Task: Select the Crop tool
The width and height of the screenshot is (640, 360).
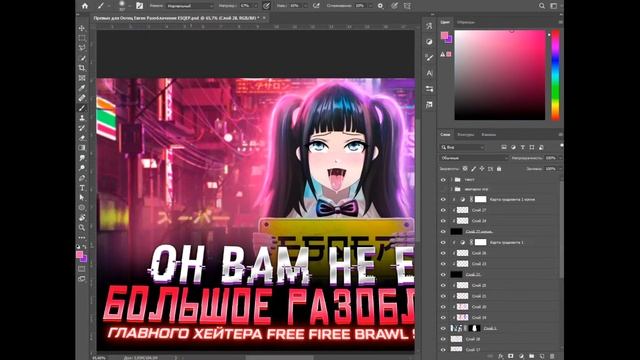Action: [82, 68]
